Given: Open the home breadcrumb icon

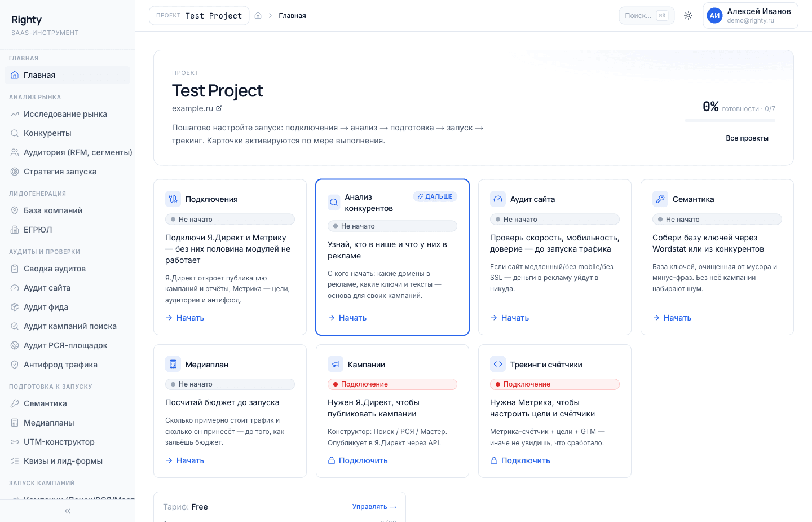Looking at the screenshot, I should pos(258,16).
